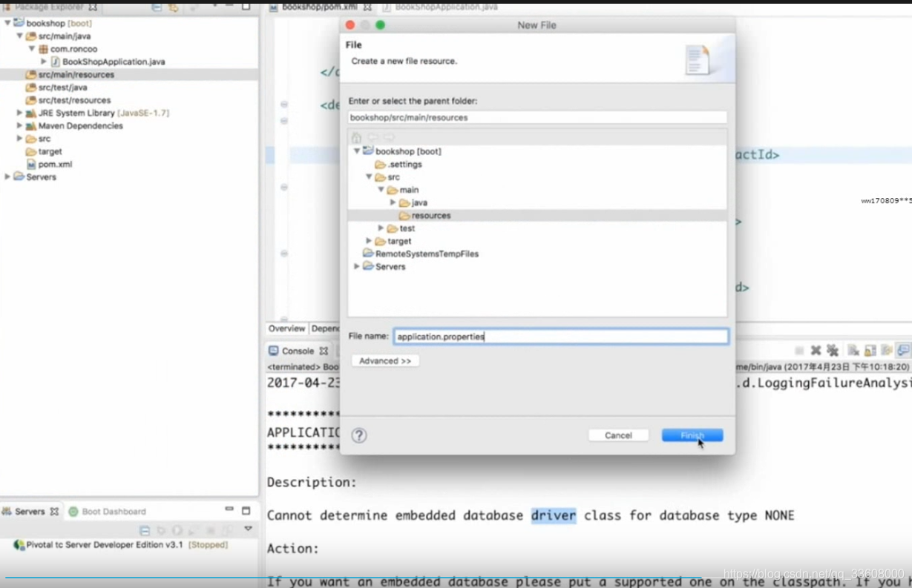
Task: Click the close X on Console tab
Action: coord(324,351)
